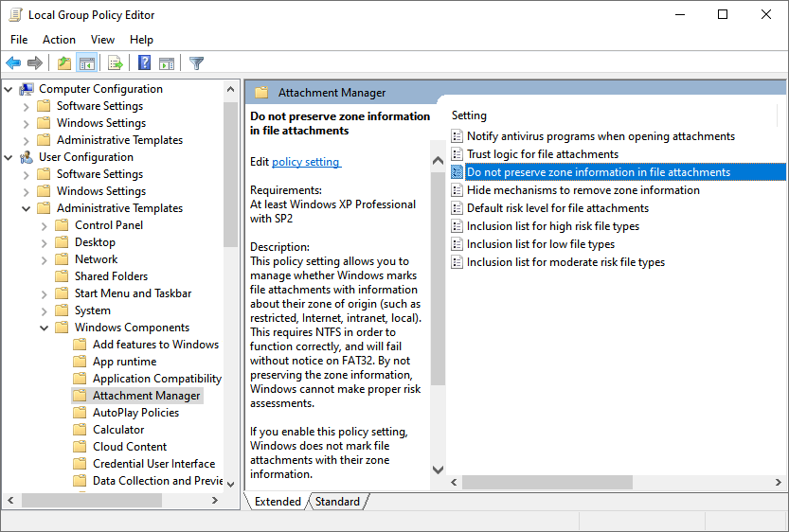Toggle Show/Hide Action Pane toolbar icon

pos(167,63)
